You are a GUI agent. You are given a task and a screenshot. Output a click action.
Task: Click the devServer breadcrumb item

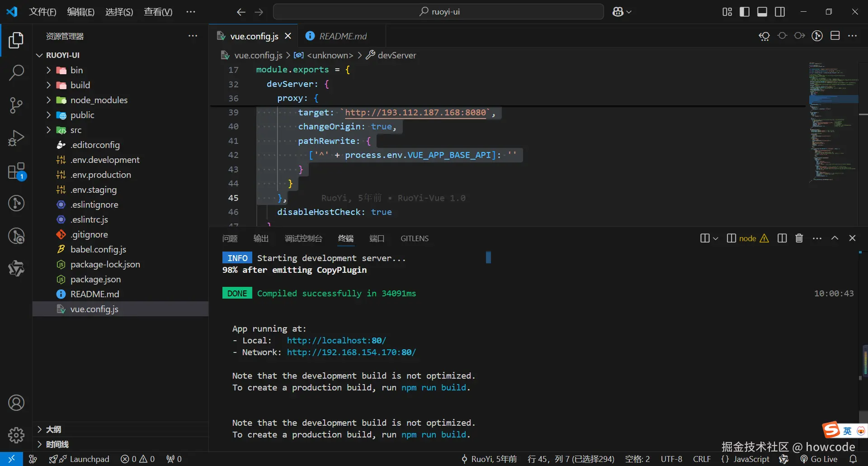pos(391,55)
